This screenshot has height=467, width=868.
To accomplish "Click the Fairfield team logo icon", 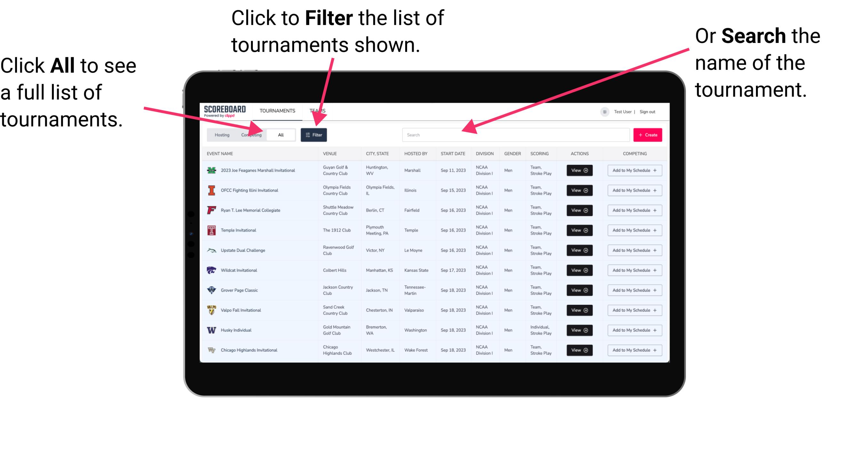I will click(x=211, y=210).
